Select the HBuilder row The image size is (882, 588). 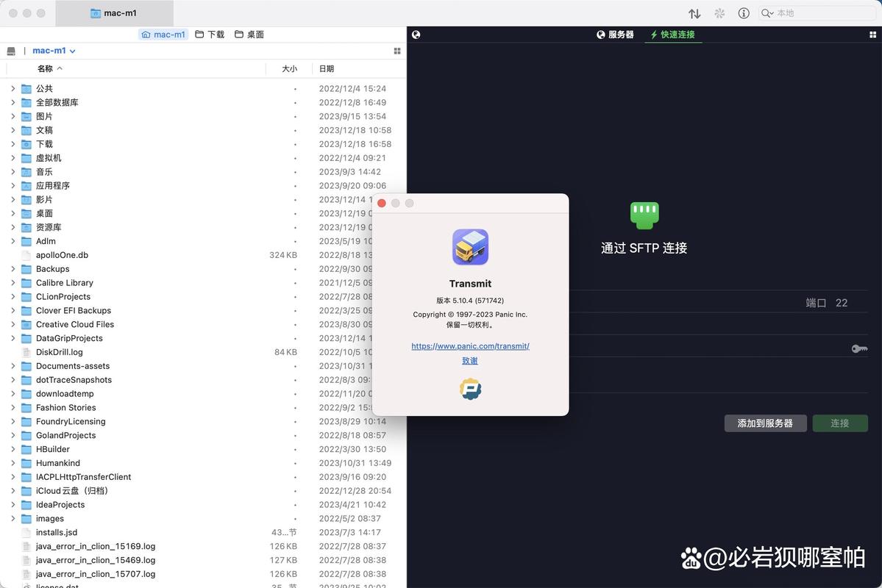[202, 449]
